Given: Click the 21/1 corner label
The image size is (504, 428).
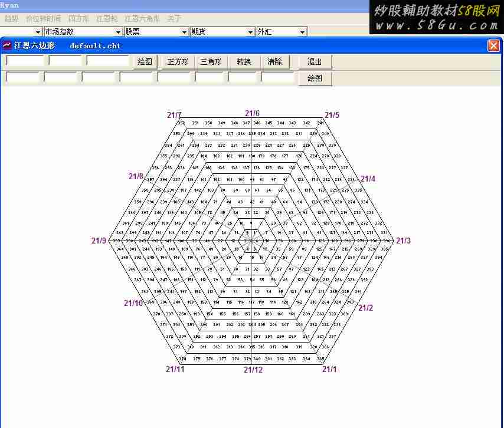Looking at the screenshot, I should [329, 369].
